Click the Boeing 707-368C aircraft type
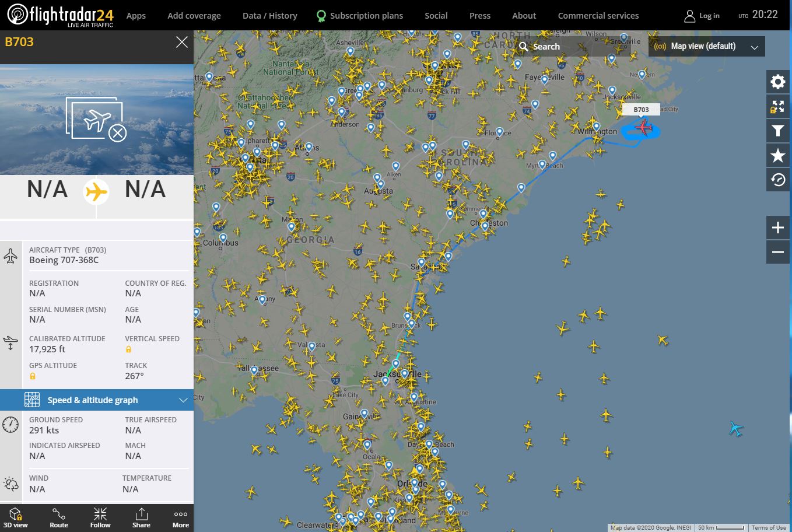The image size is (792, 532). click(x=64, y=260)
